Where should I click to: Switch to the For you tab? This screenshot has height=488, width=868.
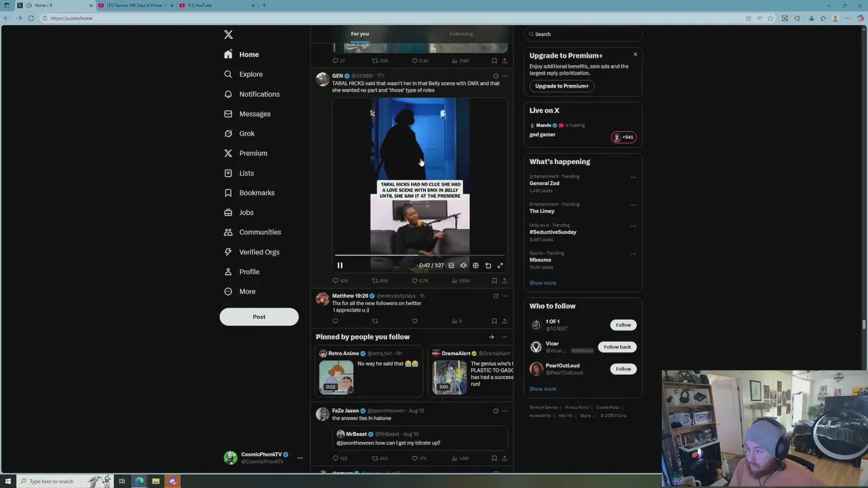[x=360, y=34]
